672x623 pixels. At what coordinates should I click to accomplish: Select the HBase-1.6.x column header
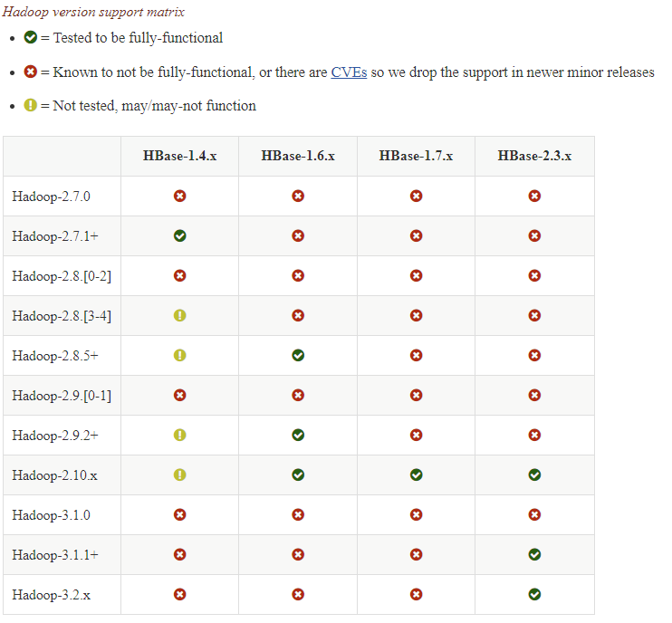click(x=298, y=156)
